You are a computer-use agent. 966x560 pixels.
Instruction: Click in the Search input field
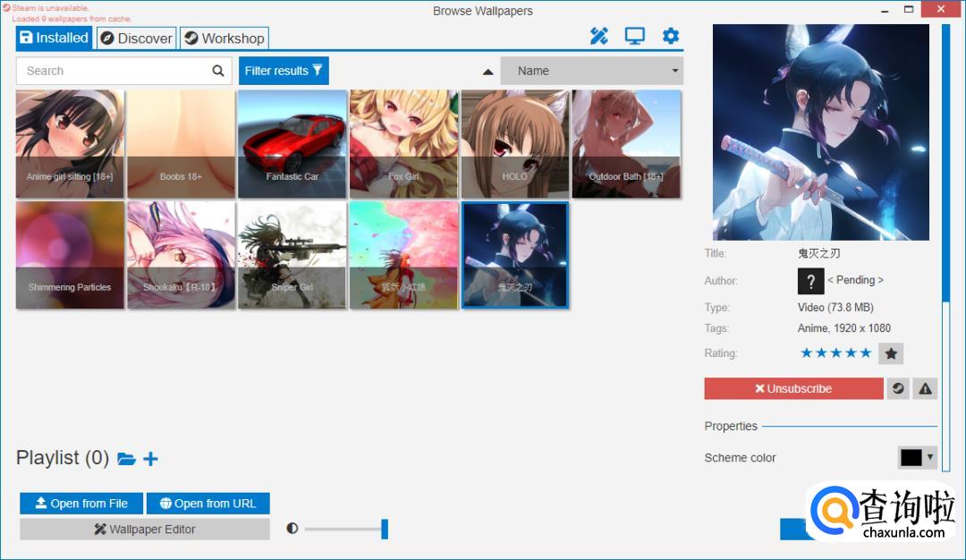pos(112,71)
